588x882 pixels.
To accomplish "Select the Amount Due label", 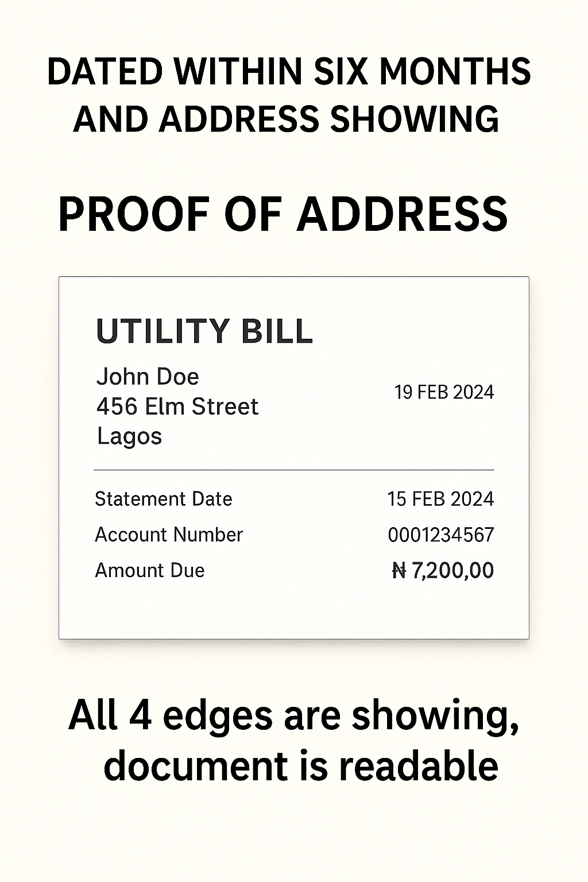I will (x=150, y=570).
